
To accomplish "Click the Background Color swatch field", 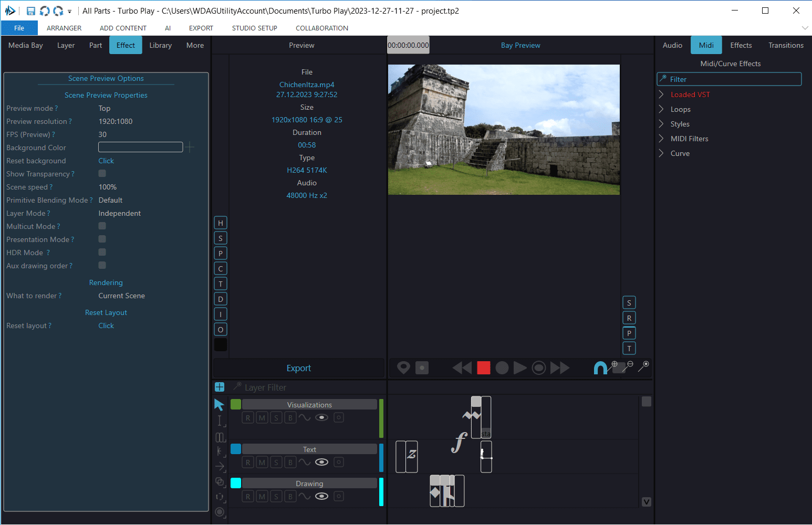I will [141, 147].
